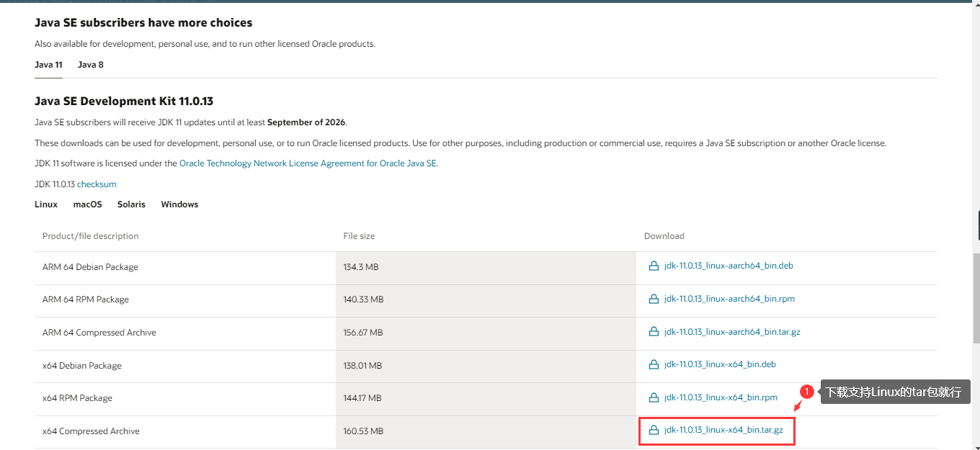The width and height of the screenshot is (980, 450).
Task: Switch to the Java 8 tab
Action: point(90,64)
